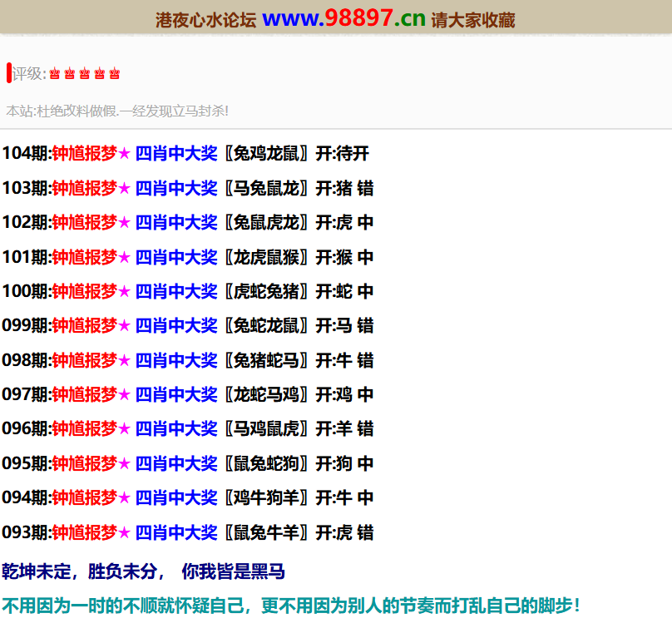Click the fifth crown icon in the rating
The image size is (672, 628).
[114, 74]
